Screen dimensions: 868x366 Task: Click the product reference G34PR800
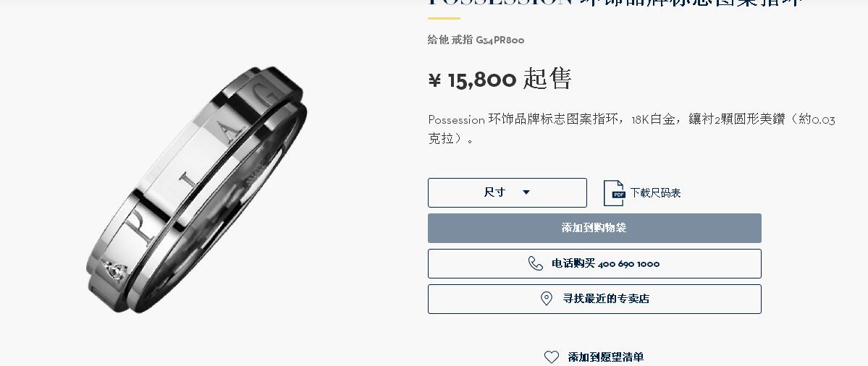(x=500, y=40)
